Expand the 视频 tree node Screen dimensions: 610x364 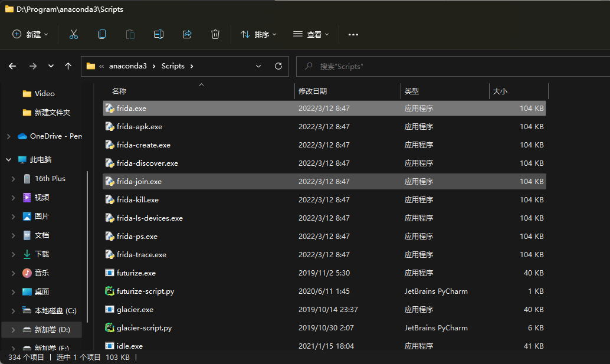click(13, 198)
